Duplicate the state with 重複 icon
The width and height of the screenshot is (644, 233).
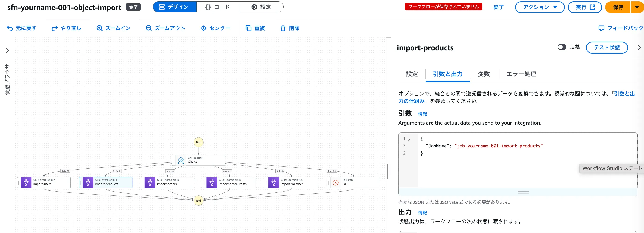[x=248, y=28]
